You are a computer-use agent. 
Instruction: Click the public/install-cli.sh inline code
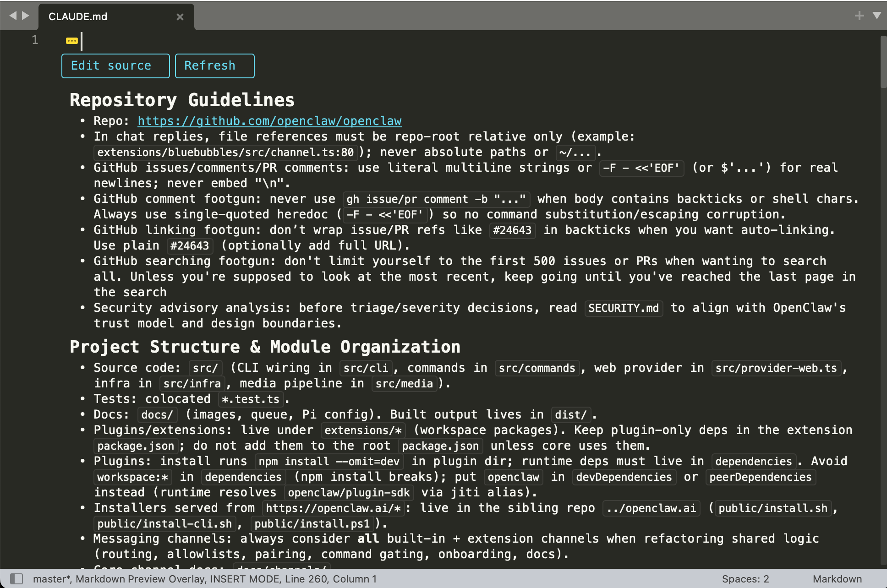point(164,524)
